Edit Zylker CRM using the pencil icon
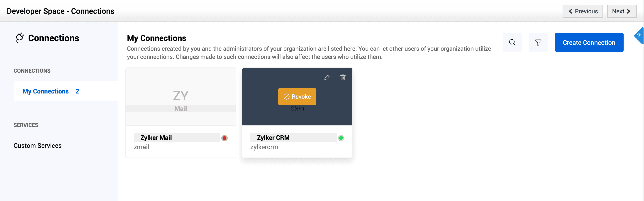Screen dimensions: 644x201 327,77
